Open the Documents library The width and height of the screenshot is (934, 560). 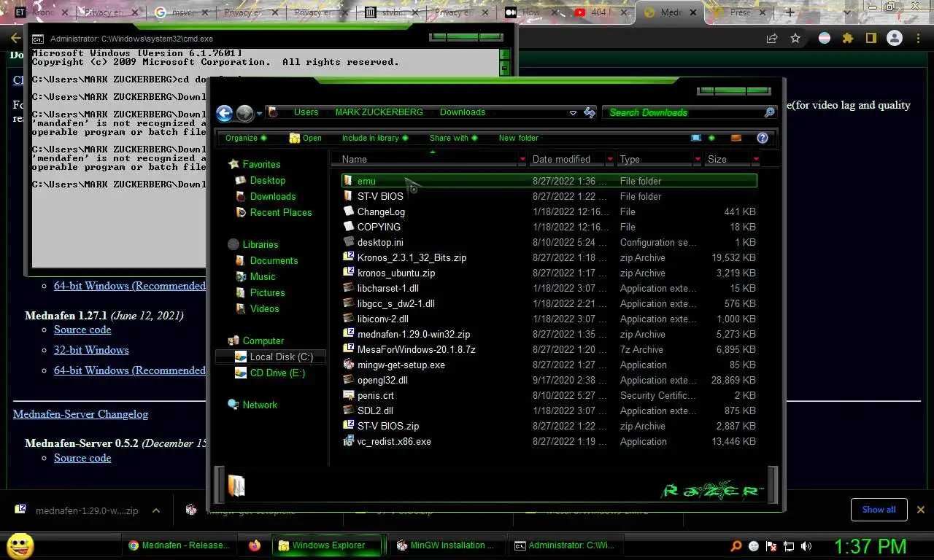click(x=274, y=260)
